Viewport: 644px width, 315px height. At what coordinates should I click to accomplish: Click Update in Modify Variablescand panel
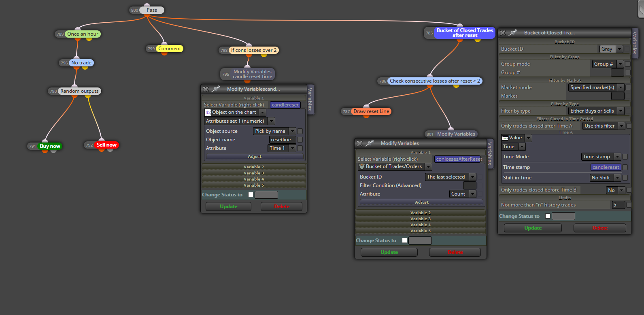(x=229, y=206)
